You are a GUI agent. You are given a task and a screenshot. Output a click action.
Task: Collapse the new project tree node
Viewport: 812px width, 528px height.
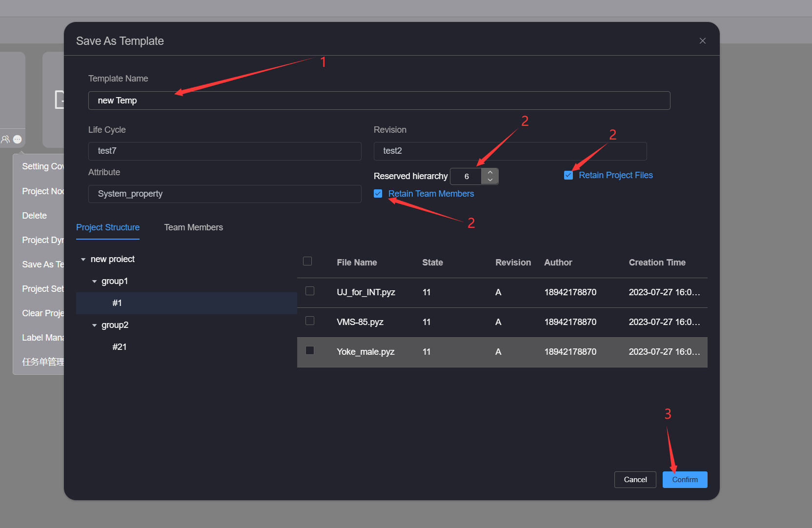[83, 259]
